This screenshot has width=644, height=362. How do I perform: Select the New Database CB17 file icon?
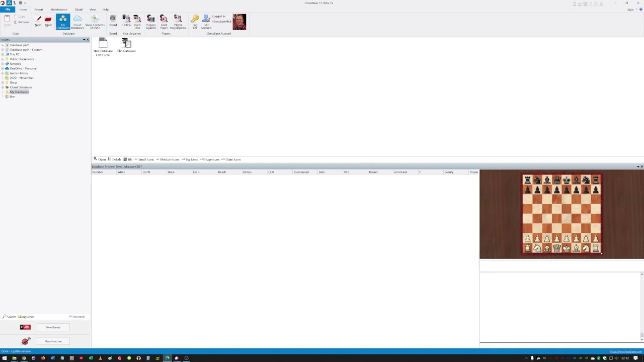pos(103,47)
